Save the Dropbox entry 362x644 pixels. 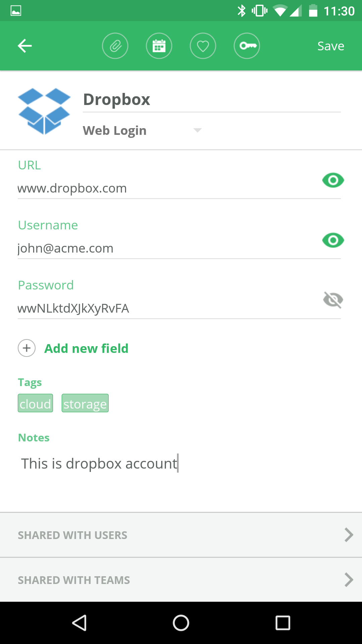[x=330, y=46]
